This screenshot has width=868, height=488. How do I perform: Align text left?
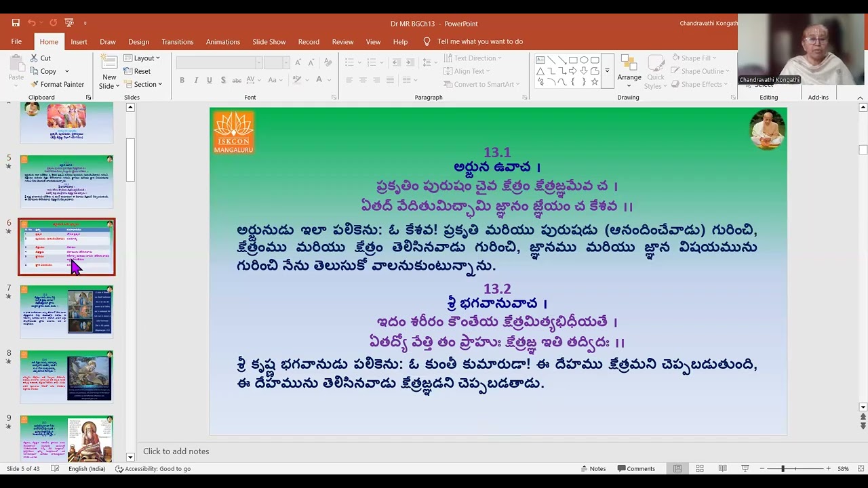click(x=349, y=80)
